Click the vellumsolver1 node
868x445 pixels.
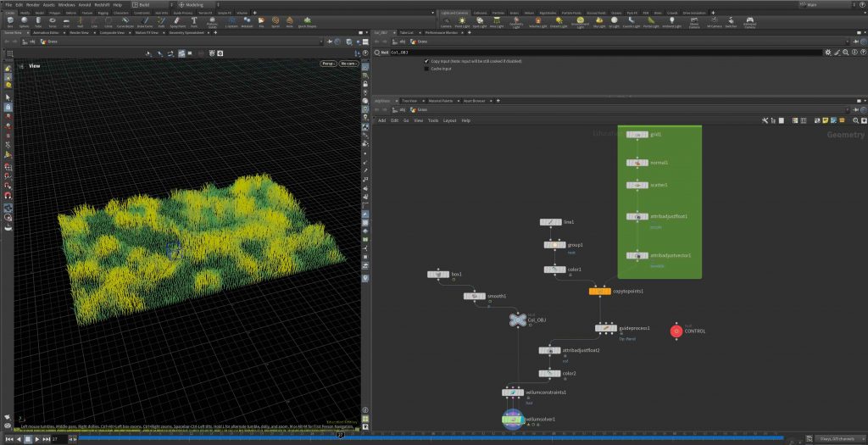coord(514,418)
